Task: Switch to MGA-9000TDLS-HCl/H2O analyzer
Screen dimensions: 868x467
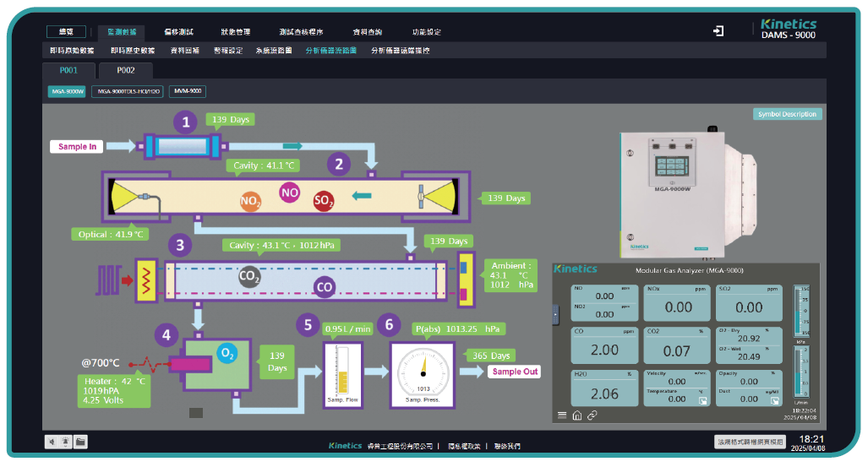Action: click(128, 91)
